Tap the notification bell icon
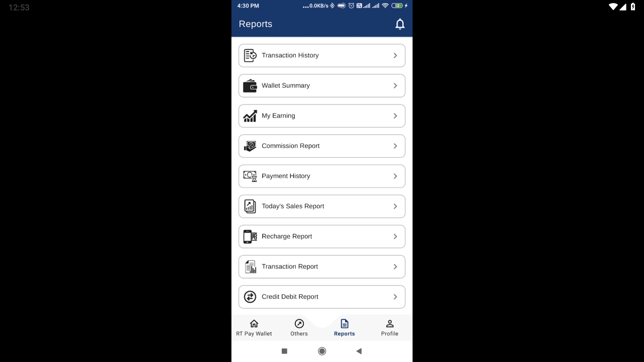Viewport: 644px width, 362px height. coord(400,24)
